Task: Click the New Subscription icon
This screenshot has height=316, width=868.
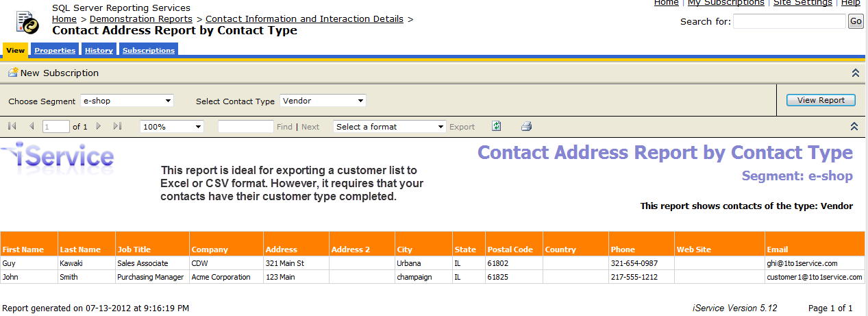Action: (13, 73)
